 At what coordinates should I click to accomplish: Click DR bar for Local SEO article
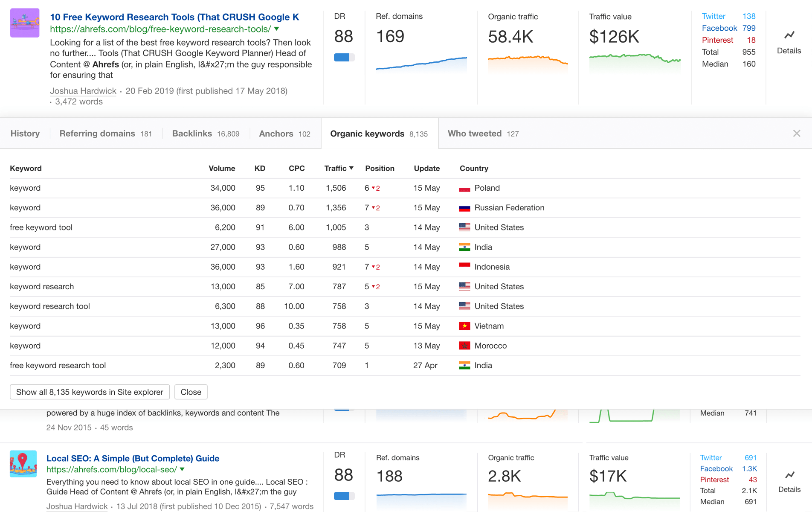pos(344,496)
